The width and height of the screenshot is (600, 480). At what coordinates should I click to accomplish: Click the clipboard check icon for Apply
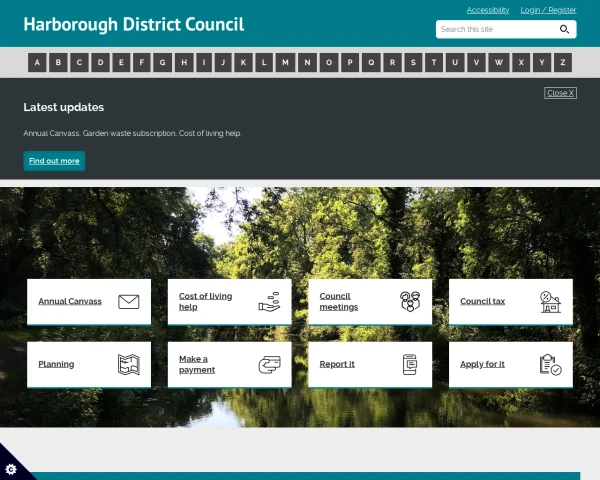[x=550, y=364]
